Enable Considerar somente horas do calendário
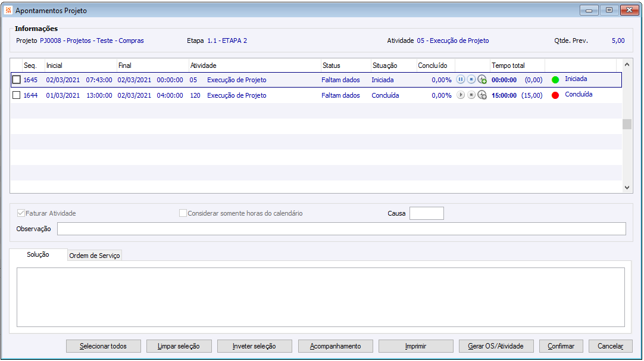644x361 pixels. coord(183,213)
